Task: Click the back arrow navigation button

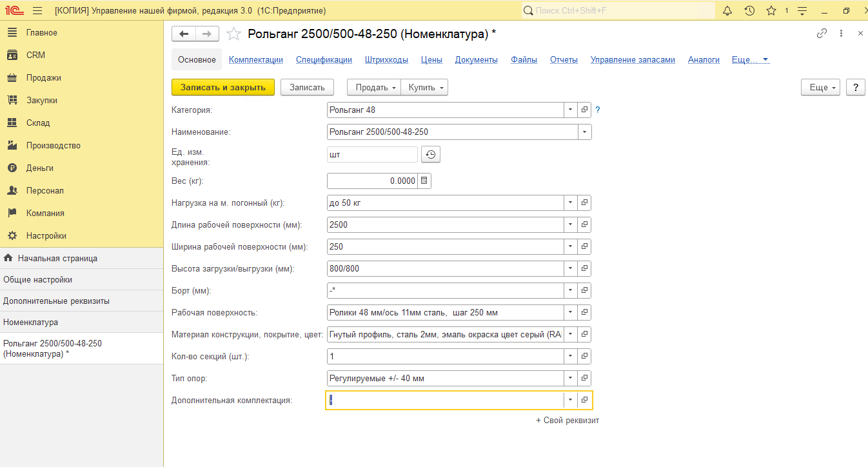Action: tap(184, 34)
